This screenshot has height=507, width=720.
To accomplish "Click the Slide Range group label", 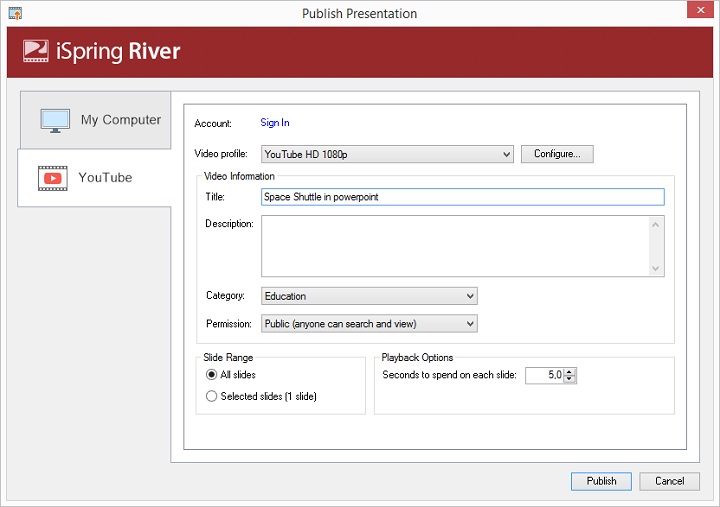I will click(228, 358).
